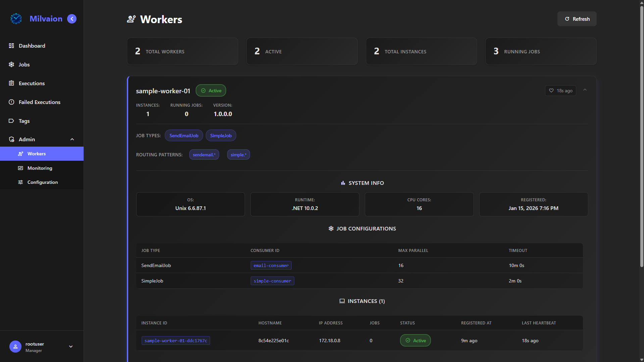Select the Dashboard icon in the sidebar
The width and height of the screenshot is (644, 362).
coord(12,46)
